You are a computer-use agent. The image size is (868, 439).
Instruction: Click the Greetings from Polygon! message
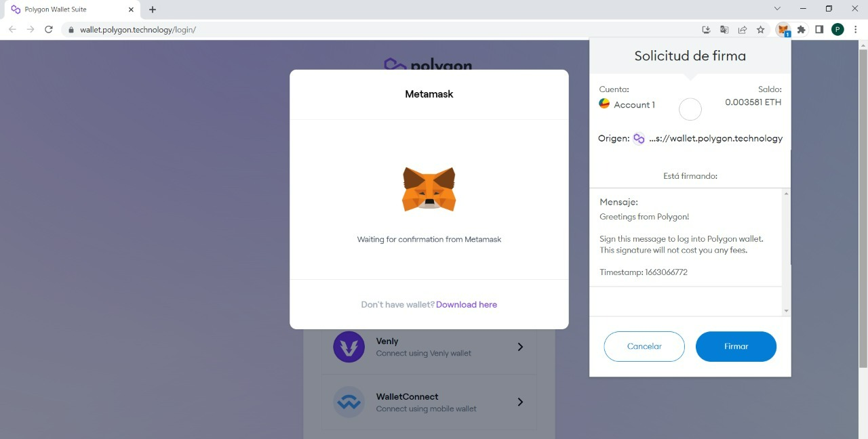[x=644, y=217]
